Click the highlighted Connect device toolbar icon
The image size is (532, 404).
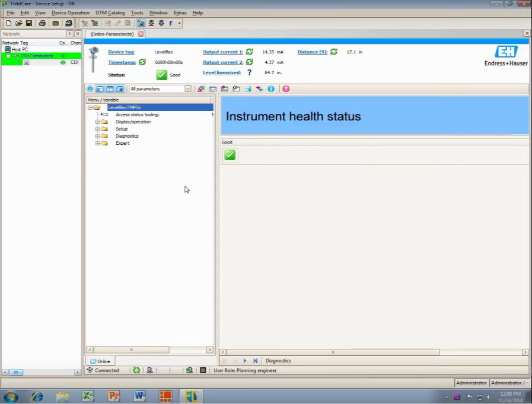click(141, 23)
